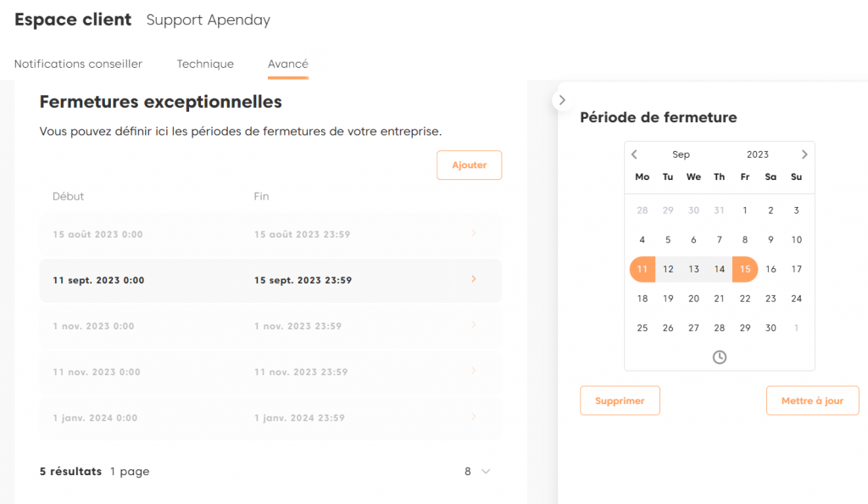Collapse the Période de fermeture side panel

561,100
